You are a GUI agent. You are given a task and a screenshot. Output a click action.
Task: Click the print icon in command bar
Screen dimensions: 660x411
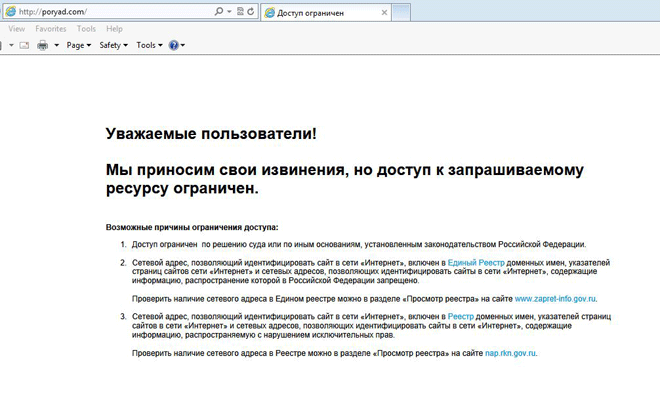42,46
